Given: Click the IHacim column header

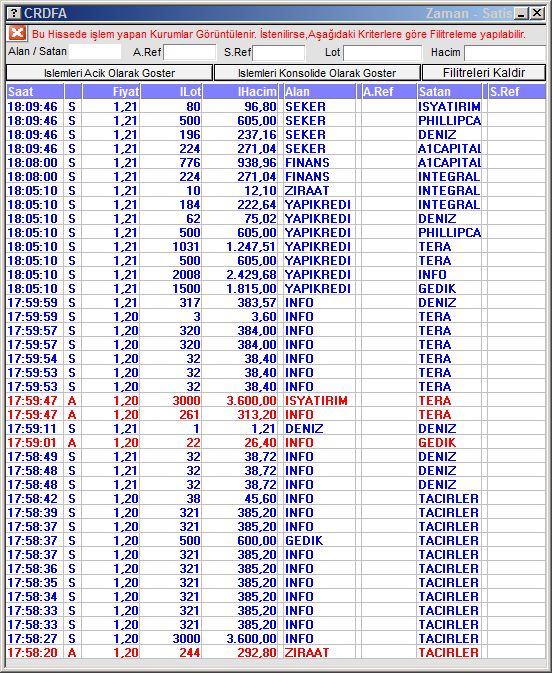Looking at the screenshot, I should click(x=240, y=91).
